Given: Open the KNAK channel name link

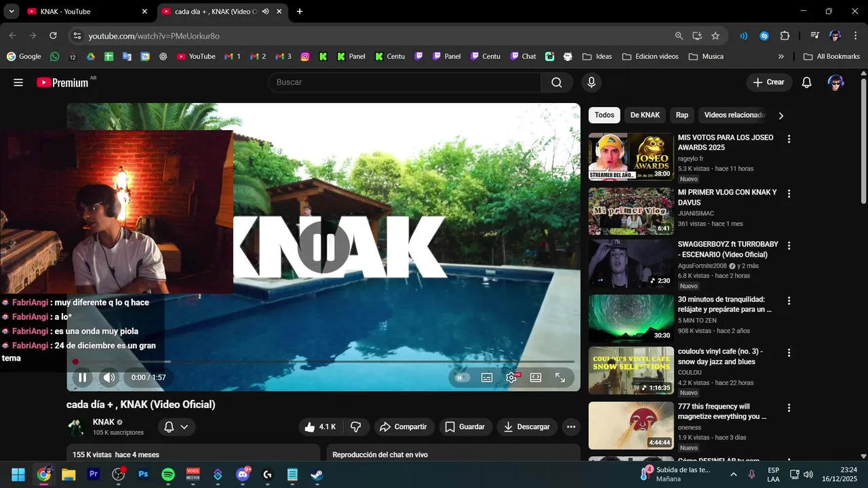Looking at the screenshot, I should pyautogui.click(x=104, y=422).
